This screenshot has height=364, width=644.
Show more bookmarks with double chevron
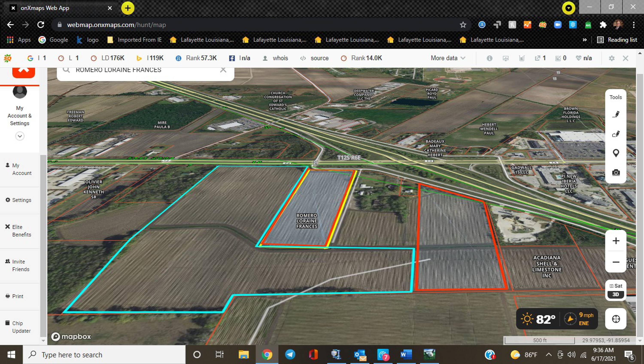tap(585, 40)
